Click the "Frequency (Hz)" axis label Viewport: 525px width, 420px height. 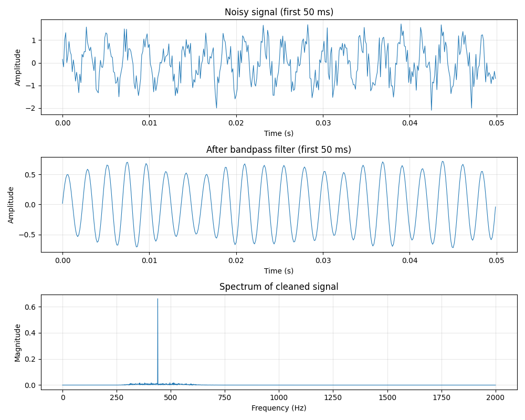[x=279, y=408]
